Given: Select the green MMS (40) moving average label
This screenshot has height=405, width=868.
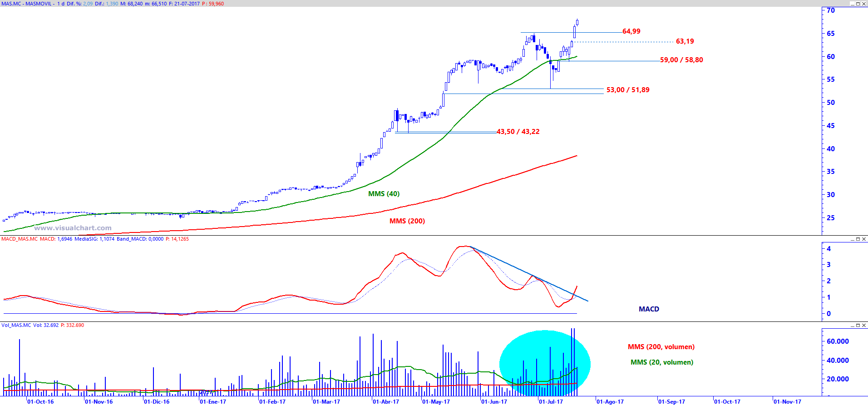Looking at the screenshot, I should click(384, 194).
